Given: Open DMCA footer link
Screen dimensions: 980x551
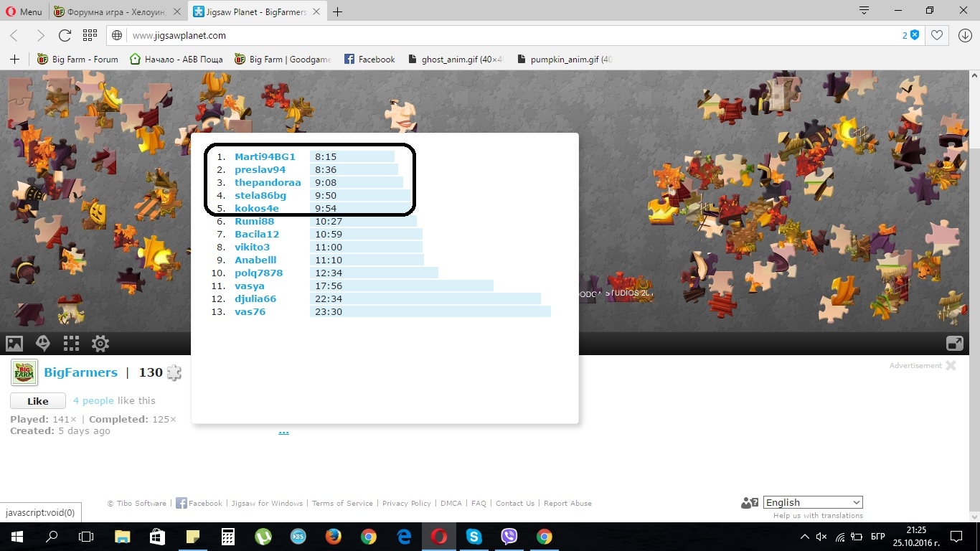Looking at the screenshot, I should click(x=451, y=503).
